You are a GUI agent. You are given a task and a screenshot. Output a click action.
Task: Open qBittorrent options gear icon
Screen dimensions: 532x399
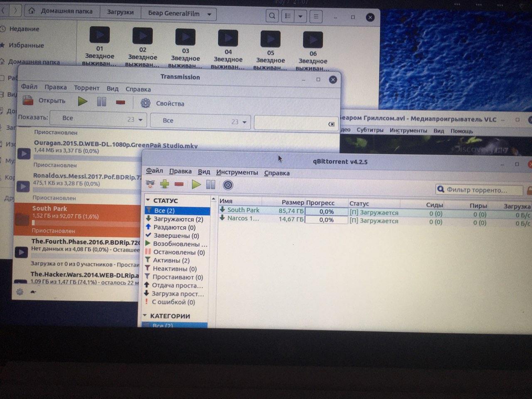pos(228,185)
